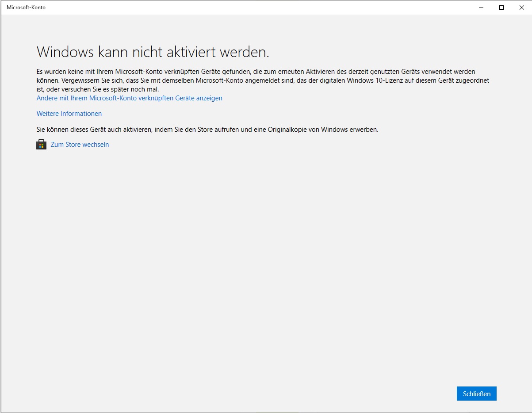Click the Schließen button

(476, 394)
